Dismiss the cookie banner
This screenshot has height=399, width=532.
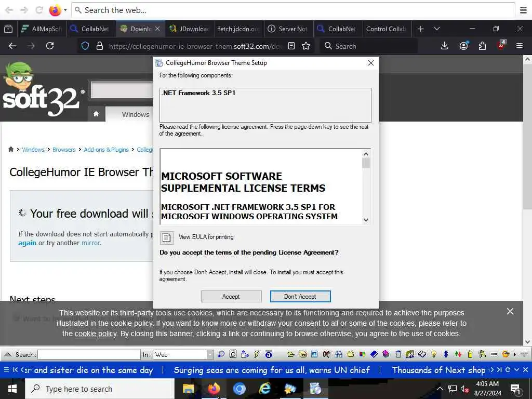(510, 312)
